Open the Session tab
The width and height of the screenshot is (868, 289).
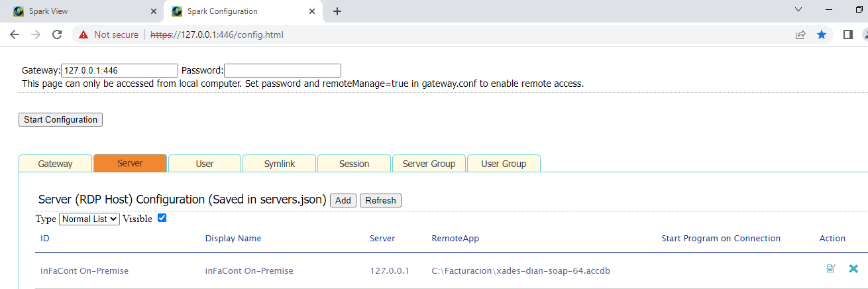tap(354, 164)
